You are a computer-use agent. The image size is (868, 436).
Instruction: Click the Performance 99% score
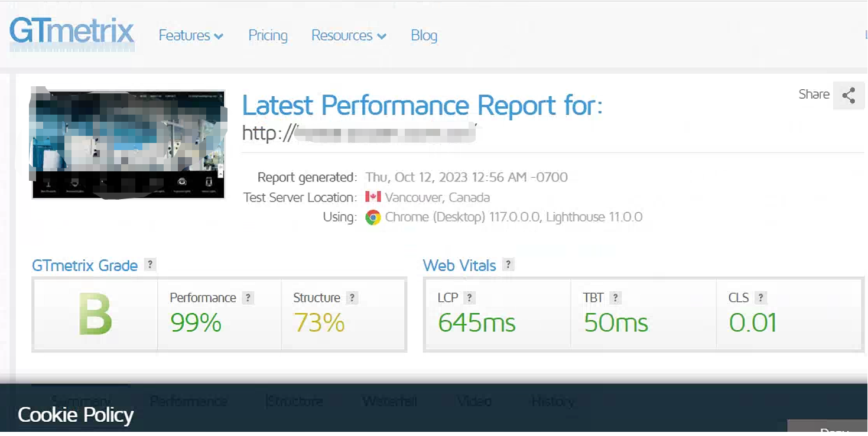point(196,323)
